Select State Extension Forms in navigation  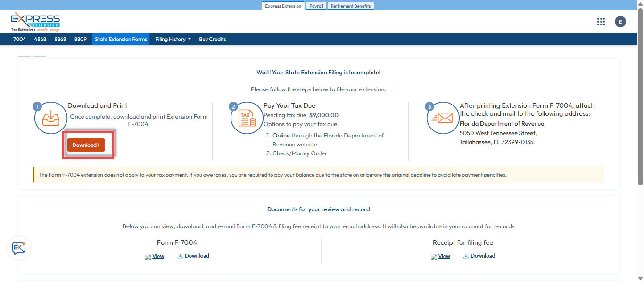pyautogui.click(x=121, y=39)
